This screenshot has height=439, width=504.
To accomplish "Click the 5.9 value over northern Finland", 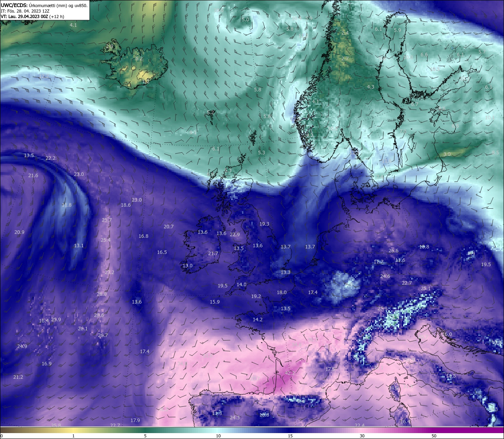I will pos(397,30).
